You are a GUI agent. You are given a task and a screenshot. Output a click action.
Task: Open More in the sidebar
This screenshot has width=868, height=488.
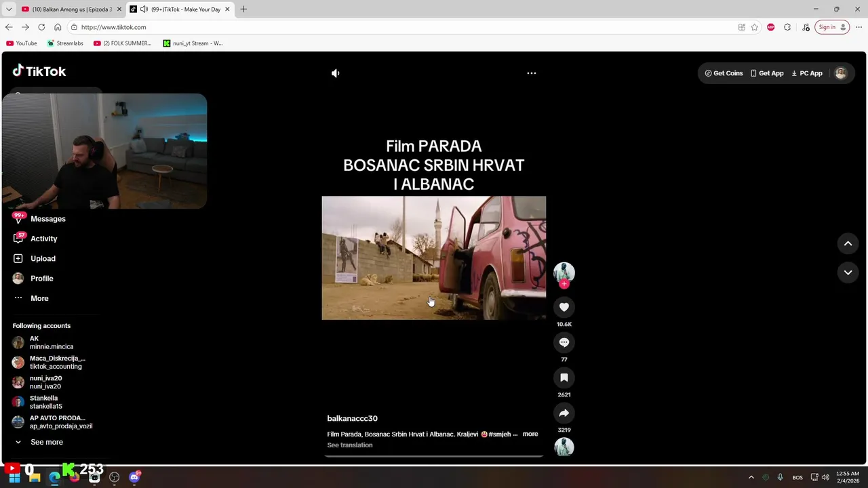click(x=39, y=298)
